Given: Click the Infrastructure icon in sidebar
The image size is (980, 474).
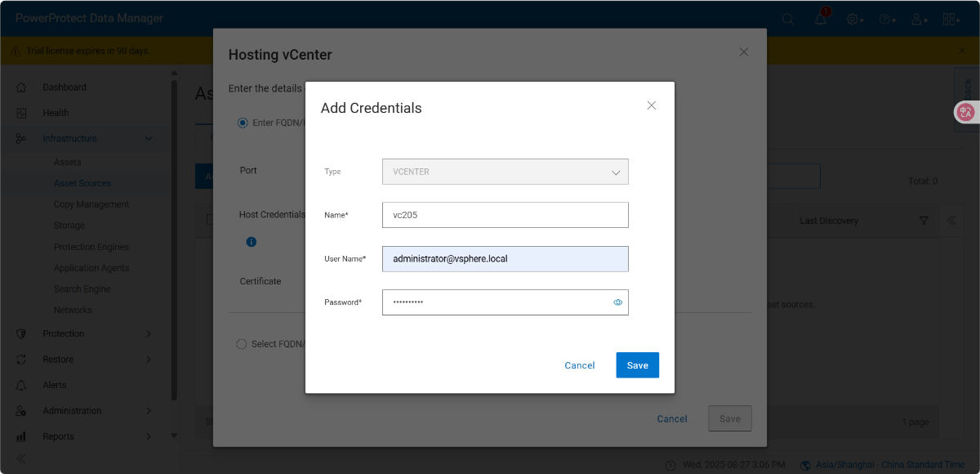Looking at the screenshot, I should [21, 139].
